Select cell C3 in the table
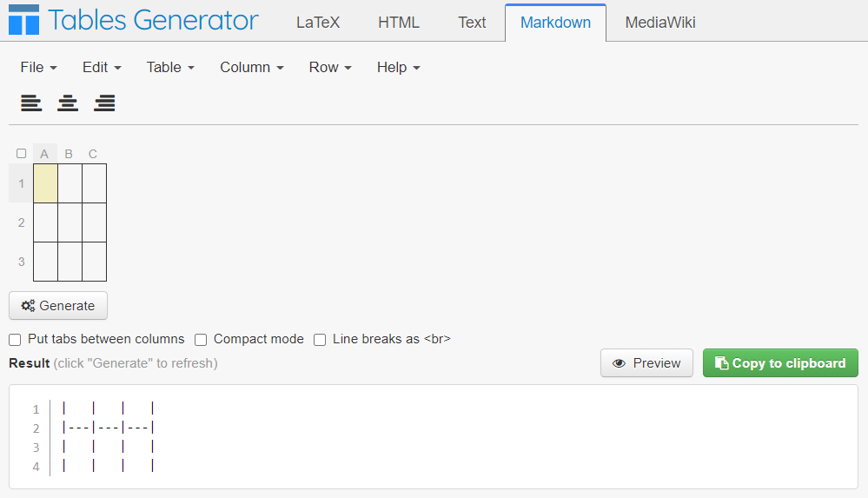Image resolution: width=868 pixels, height=498 pixels. (94, 262)
